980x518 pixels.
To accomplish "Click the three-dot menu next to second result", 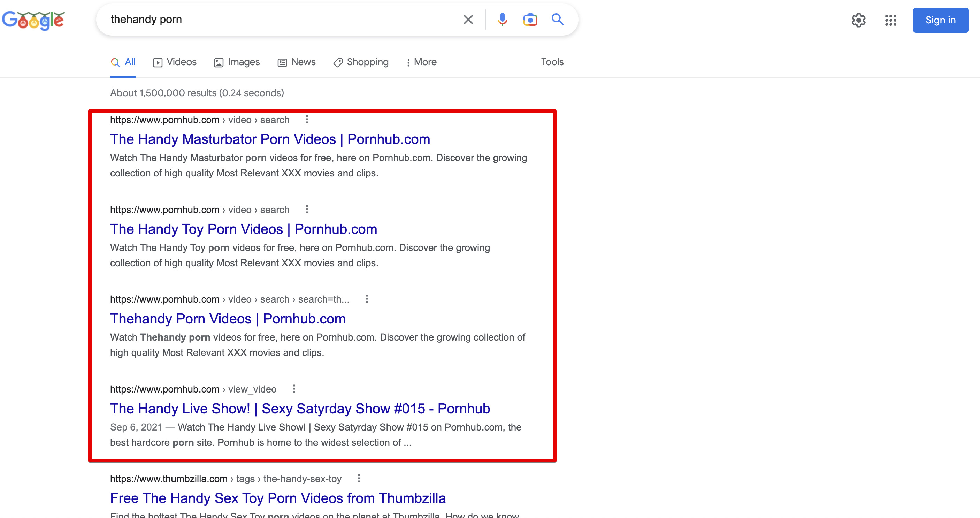I will (x=308, y=209).
